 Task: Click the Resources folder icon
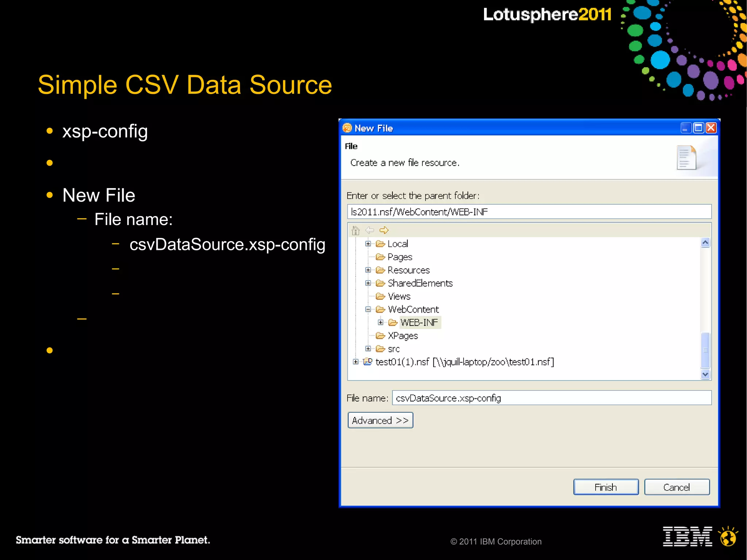tap(380, 270)
